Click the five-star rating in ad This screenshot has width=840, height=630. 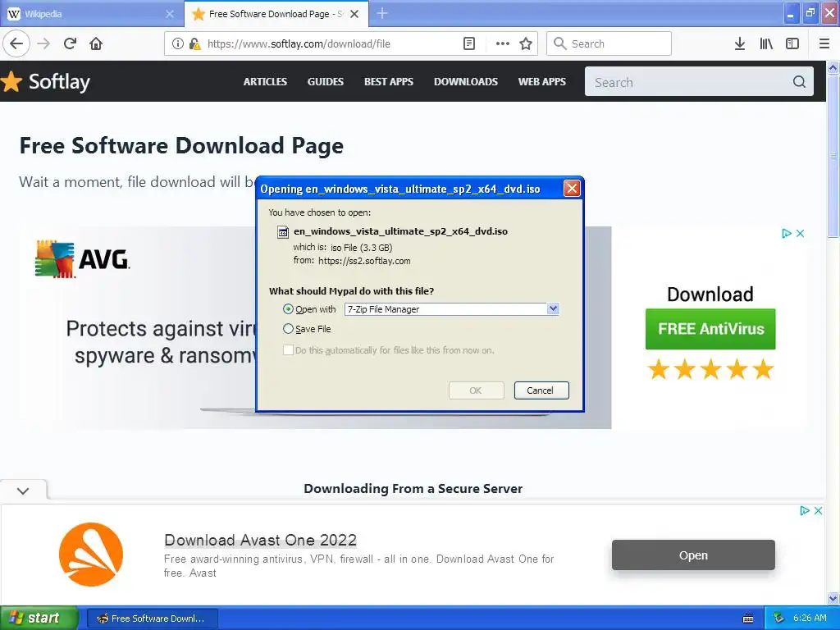click(x=710, y=370)
